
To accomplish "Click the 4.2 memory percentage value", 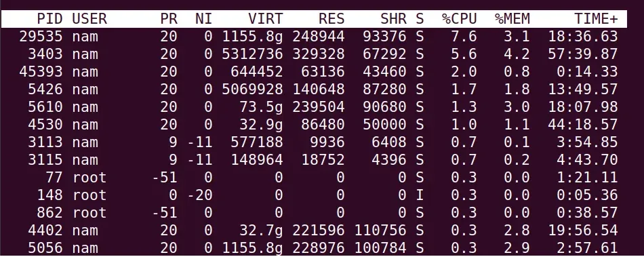I will (517, 54).
